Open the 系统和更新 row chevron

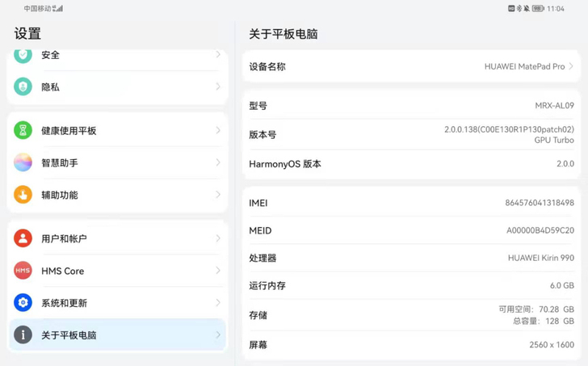coord(218,303)
